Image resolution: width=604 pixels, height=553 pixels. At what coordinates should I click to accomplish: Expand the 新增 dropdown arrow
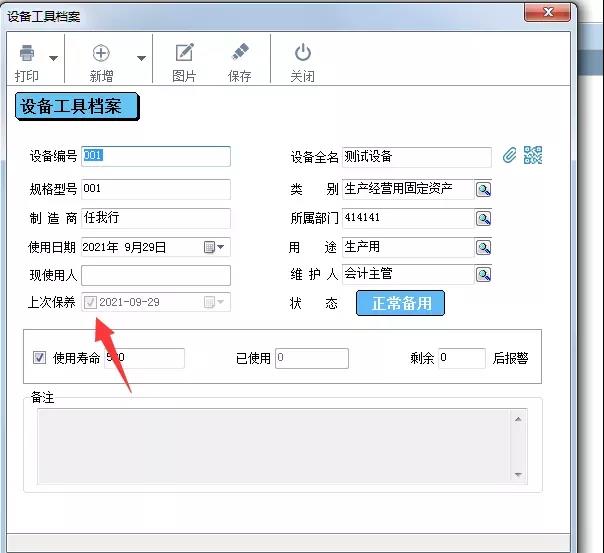[141, 59]
